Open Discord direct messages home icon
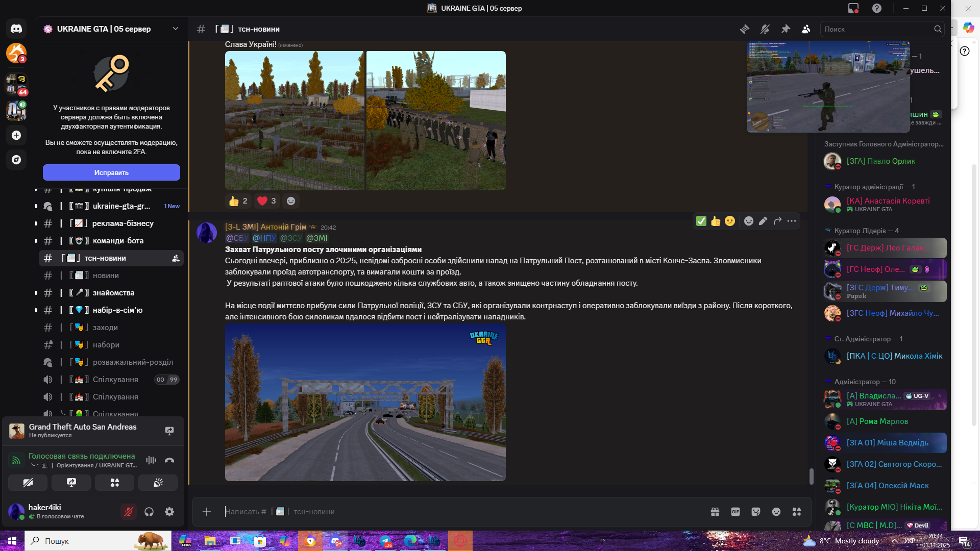 click(x=16, y=29)
